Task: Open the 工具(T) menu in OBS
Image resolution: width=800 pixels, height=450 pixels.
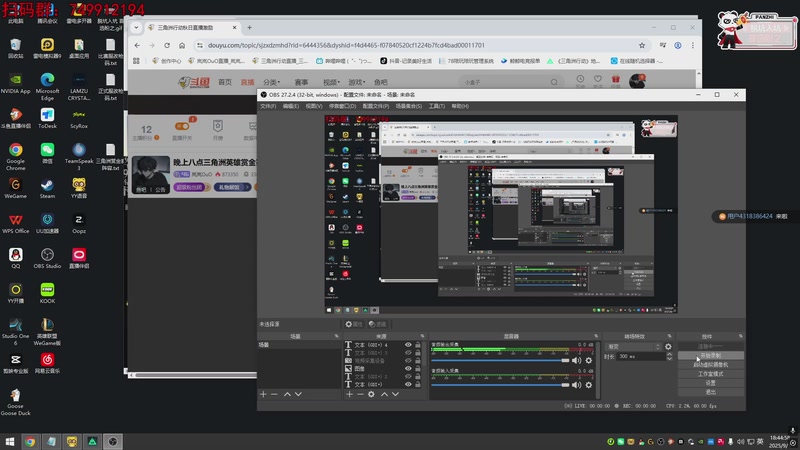Action: click(x=436, y=106)
